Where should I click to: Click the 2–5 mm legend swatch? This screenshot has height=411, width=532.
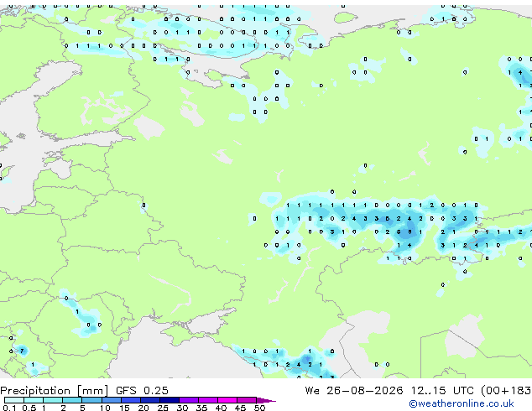[x=72, y=400]
